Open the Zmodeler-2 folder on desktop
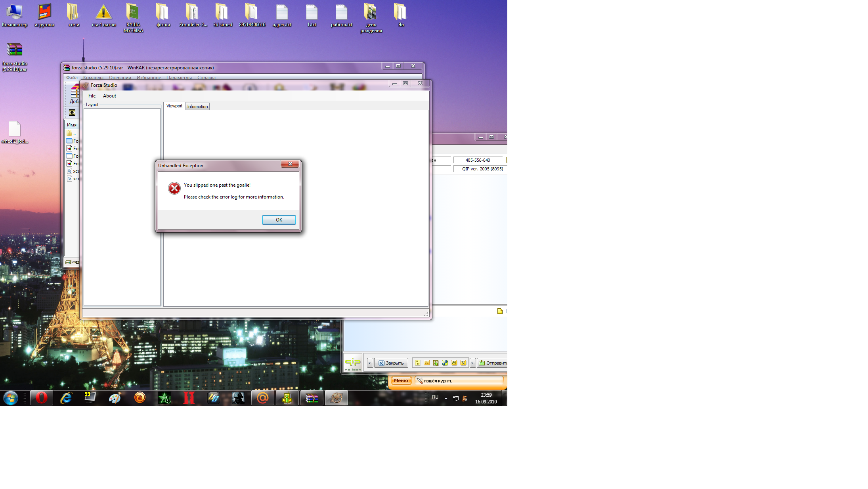 click(193, 16)
